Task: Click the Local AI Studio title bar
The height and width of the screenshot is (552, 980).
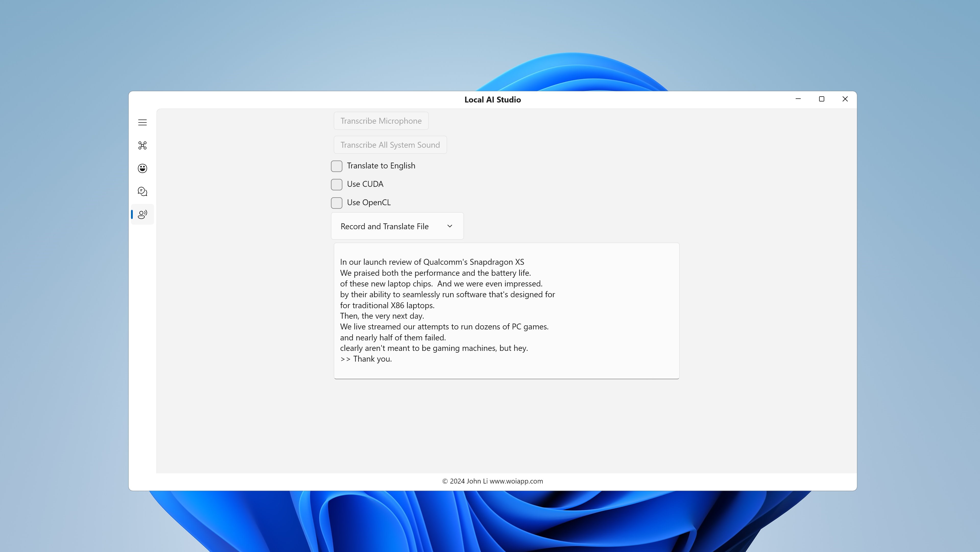Action: point(492,100)
